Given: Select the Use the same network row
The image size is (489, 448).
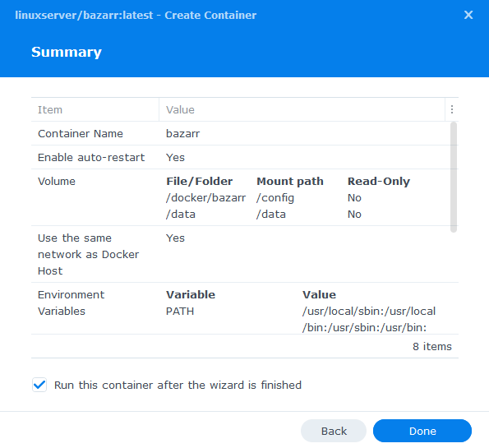Looking at the screenshot, I should tap(241, 254).
